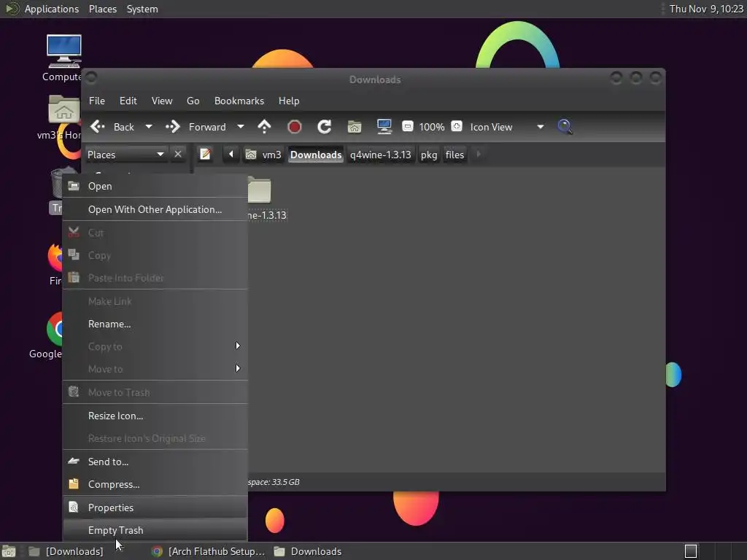This screenshot has width=747, height=560.
Task: Choose Send to in context menu
Action: tap(155, 462)
